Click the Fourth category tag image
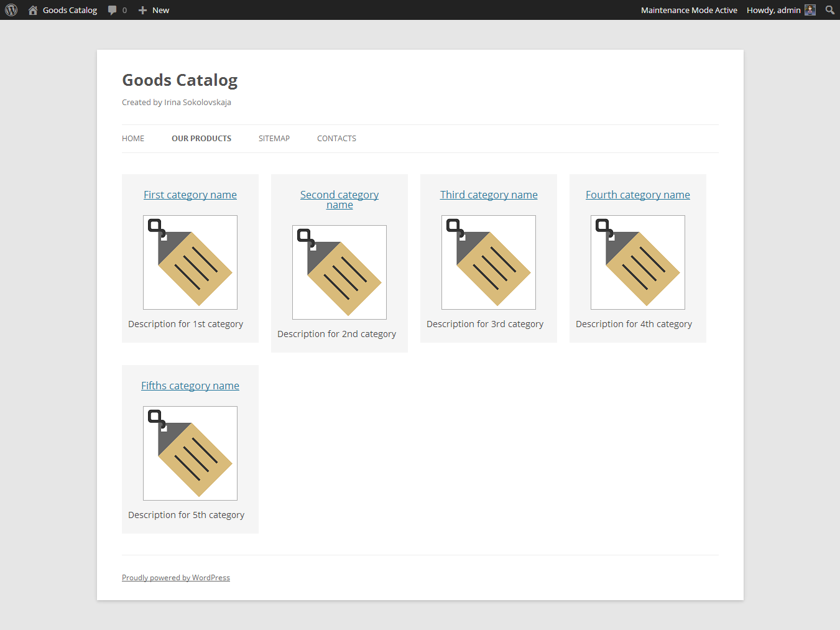 click(x=638, y=262)
